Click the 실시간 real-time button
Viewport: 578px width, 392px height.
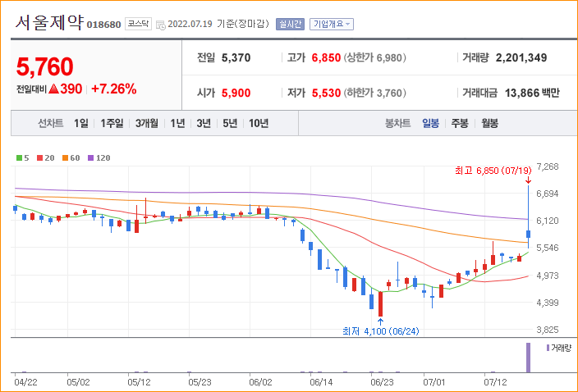(290, 25)
